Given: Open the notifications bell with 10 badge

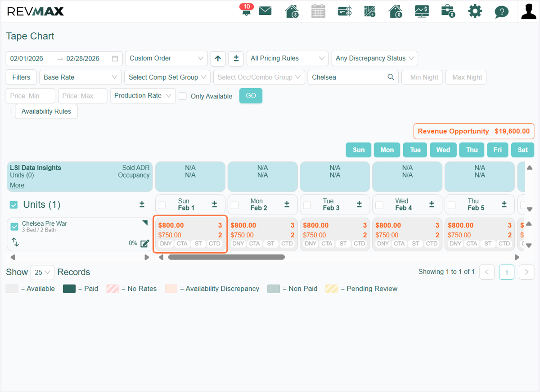Looking at the screenshot, I should coord(246,10).
